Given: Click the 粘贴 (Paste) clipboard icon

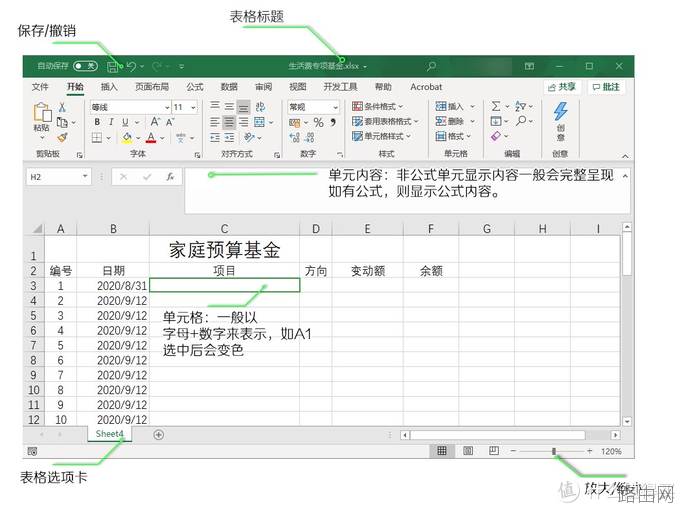Looking at the screenshot, I should pyautogui.click(x=42, y=112).
